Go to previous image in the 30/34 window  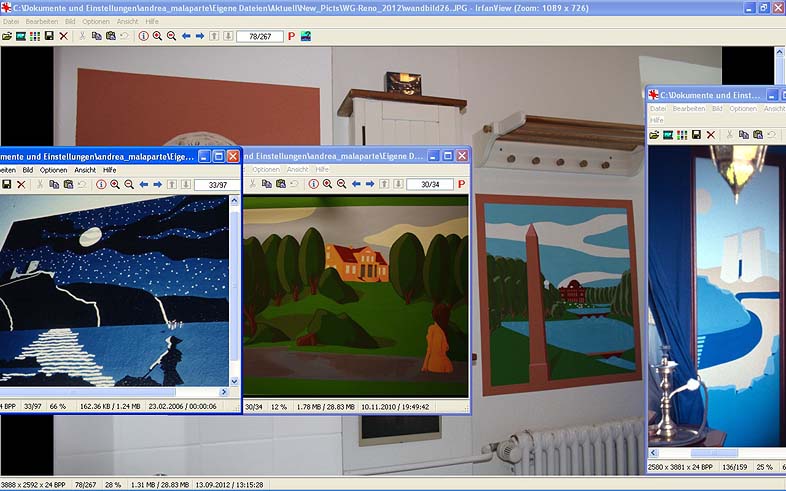(355, 185)
